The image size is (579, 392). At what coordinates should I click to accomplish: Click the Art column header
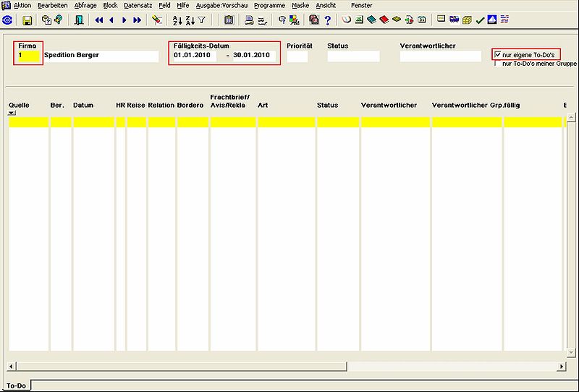(263, 105)
